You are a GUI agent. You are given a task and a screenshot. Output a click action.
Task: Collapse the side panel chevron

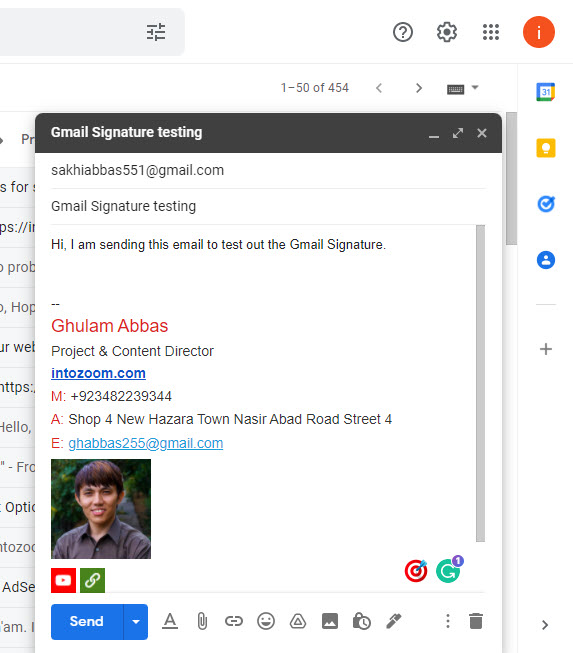point(545,625)
